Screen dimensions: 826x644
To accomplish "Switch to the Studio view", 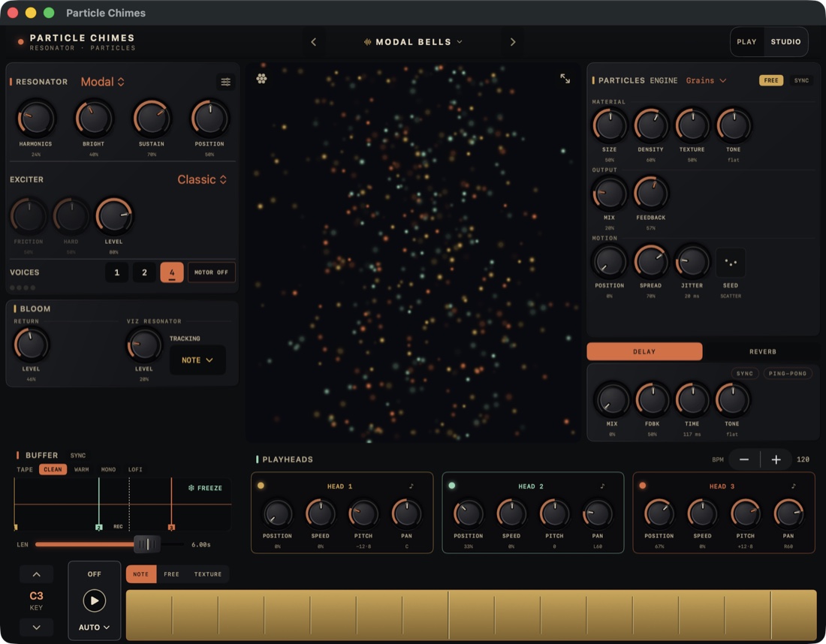I will pyautogui.click(x=785, y=41).
